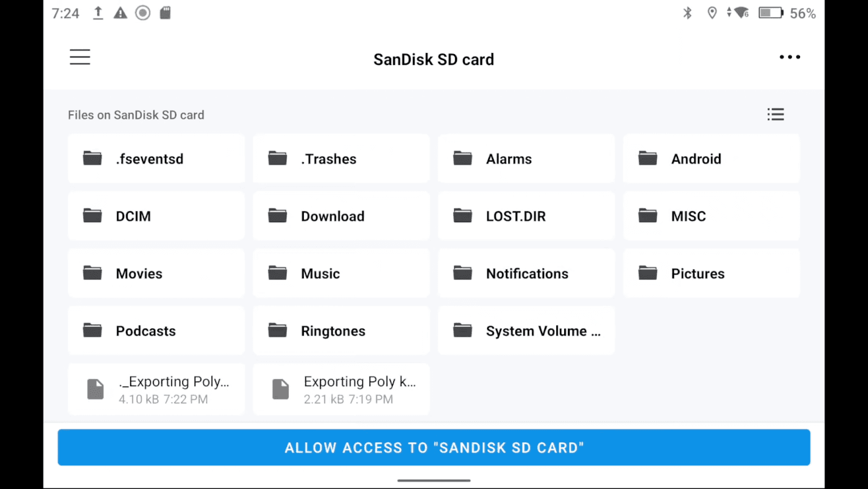
Task: Tap the 'Files on SanDisk SD card' label
Action: 136,115
